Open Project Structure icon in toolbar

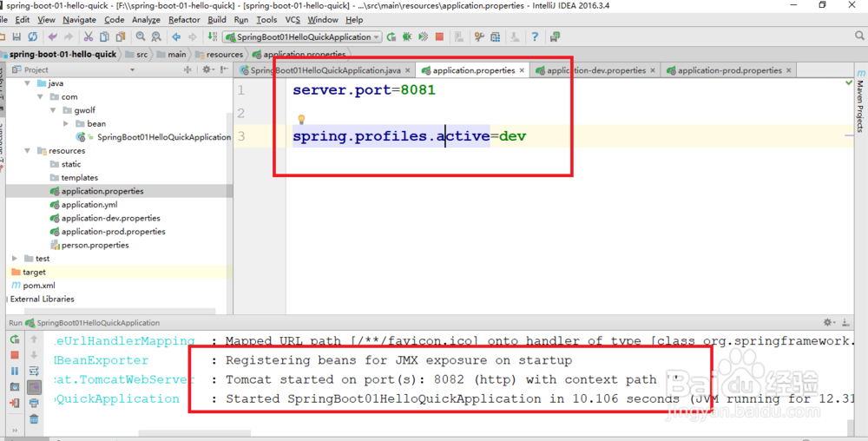click(x=496, y=37)
